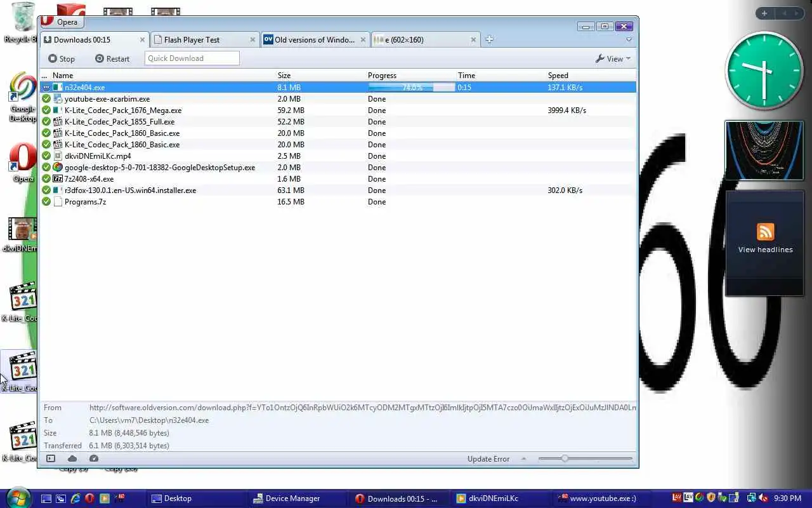Switch to www.youtube.exe :) taskbar window
This screenshot has width=812, height=508.
click(x=602, y=498)
